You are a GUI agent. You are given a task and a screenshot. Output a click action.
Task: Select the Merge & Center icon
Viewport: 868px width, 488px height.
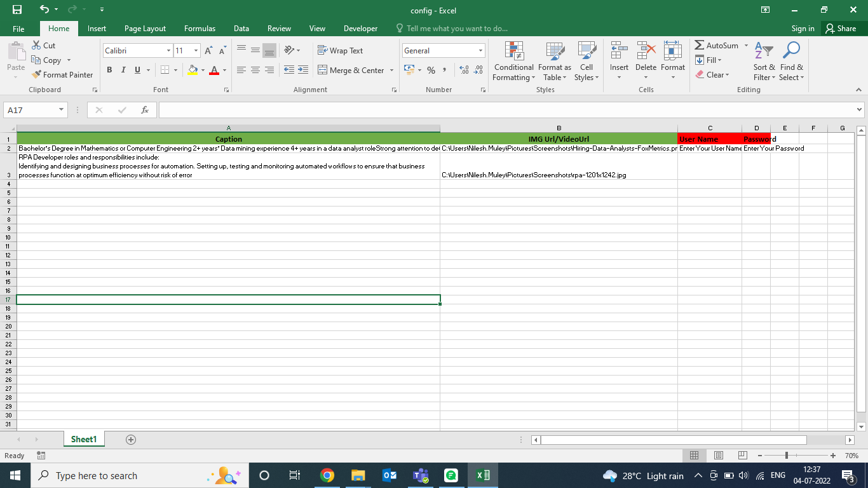coord(322,71)
